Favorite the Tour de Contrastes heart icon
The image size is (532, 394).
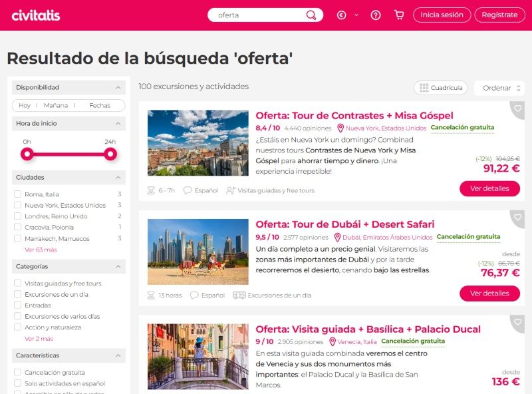(x=518, y=108)
